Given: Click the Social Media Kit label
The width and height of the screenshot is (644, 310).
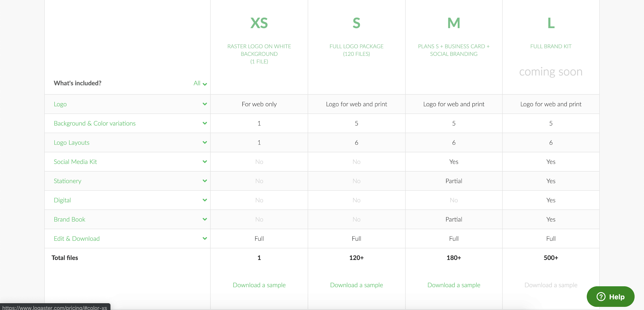Looking at the screenshot, I should point(75,162).
